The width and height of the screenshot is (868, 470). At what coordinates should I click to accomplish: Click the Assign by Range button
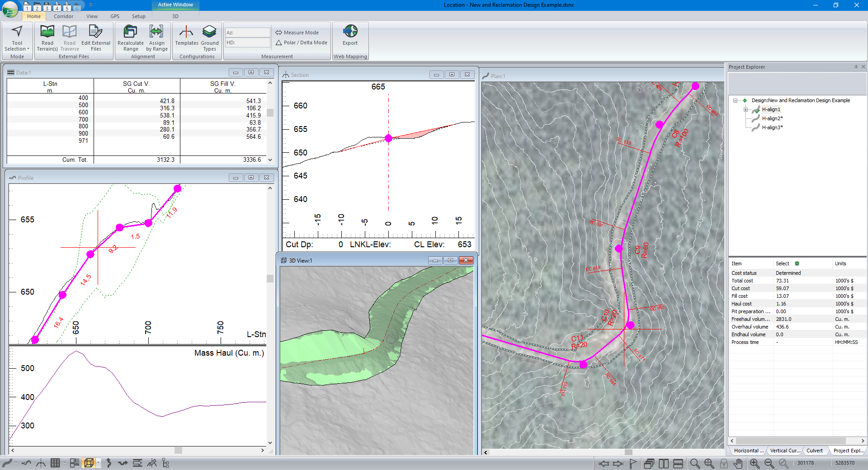click(156, 39)
